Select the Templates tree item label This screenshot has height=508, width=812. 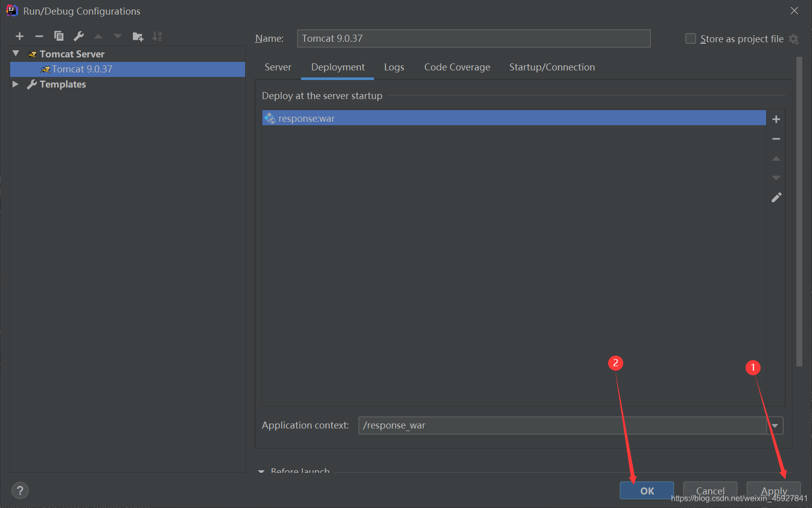(63, 84)
